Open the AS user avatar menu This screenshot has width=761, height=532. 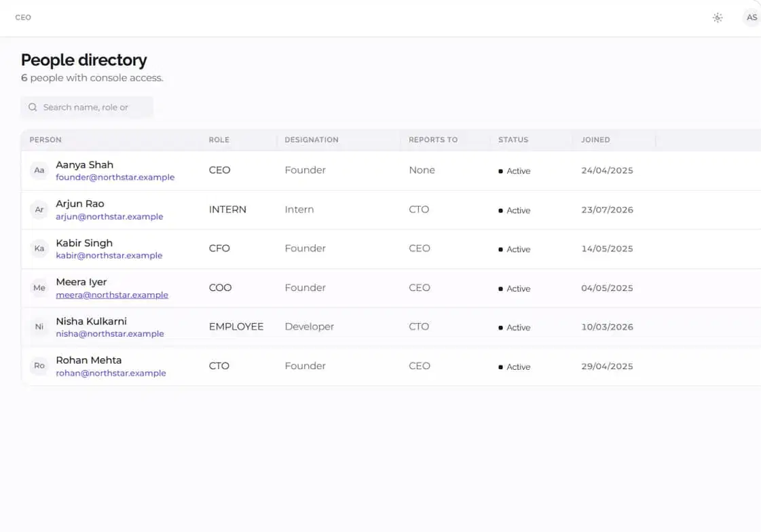751,18
